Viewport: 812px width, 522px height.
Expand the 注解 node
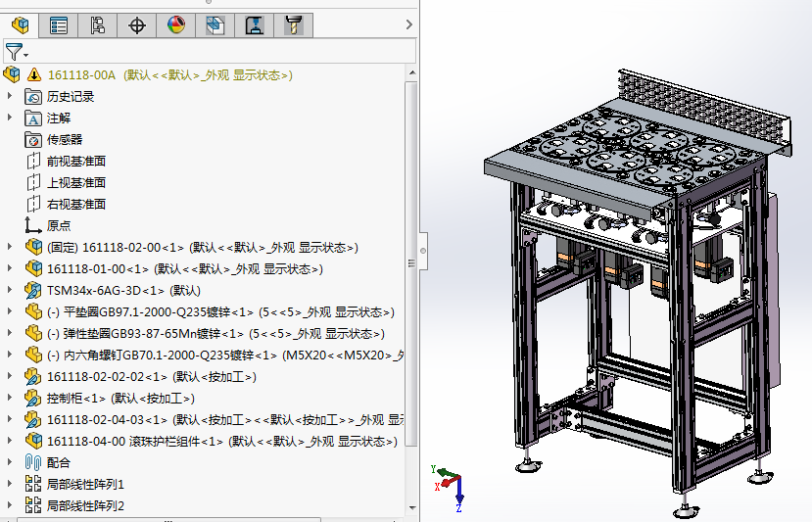click(x=10, y=118)
